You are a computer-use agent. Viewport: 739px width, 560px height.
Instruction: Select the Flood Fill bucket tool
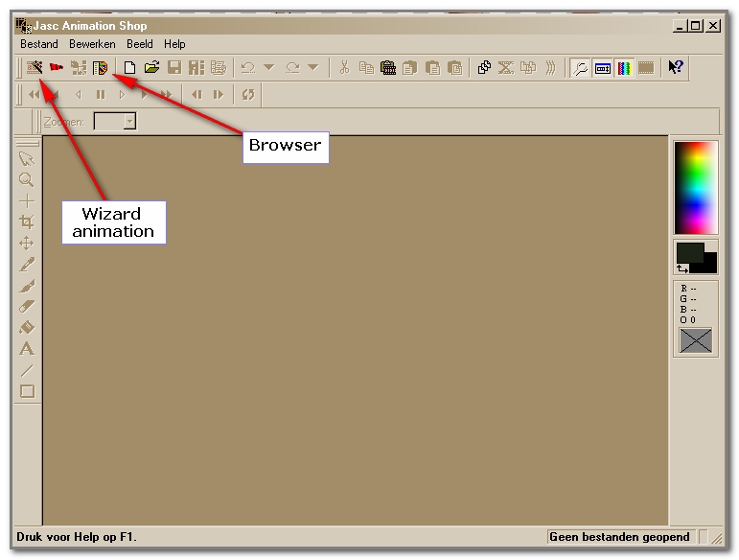pyautogui.click(x=27, y=327)
